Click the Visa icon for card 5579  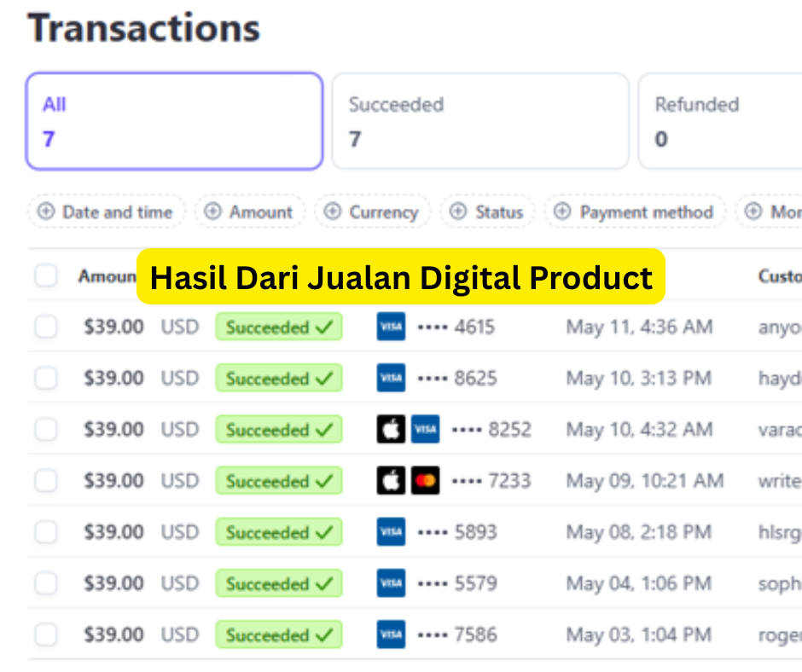pyautogui.click(x=391, y=583)
